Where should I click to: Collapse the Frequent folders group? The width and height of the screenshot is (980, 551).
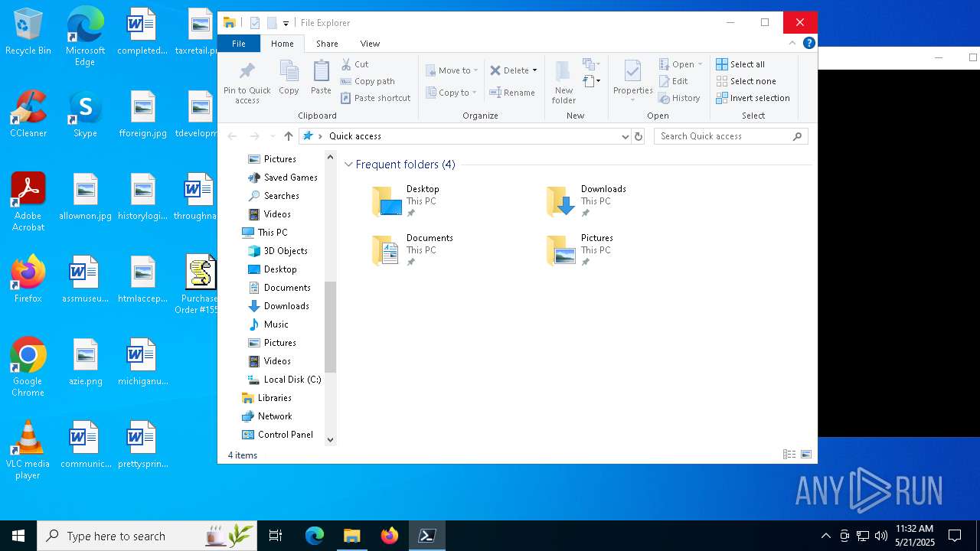pos(349,165)
